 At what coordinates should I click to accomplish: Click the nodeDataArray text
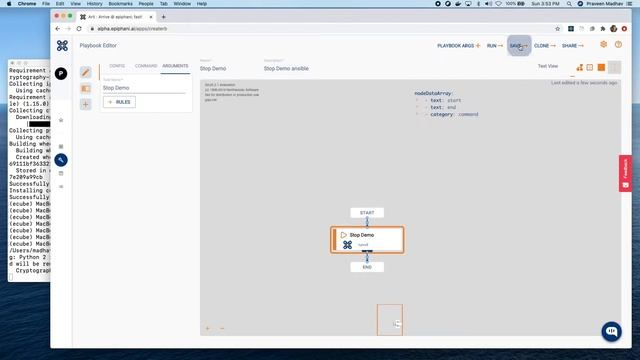[433, 93]
